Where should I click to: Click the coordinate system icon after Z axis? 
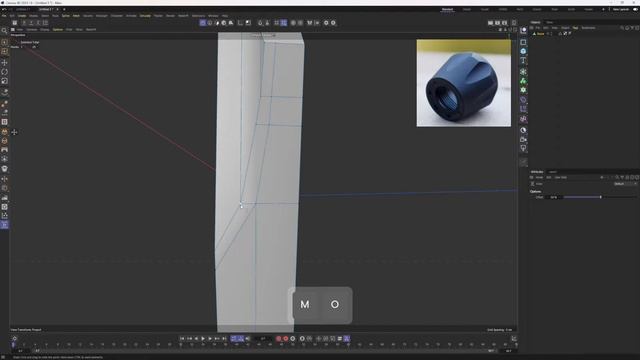coord(46,23)
